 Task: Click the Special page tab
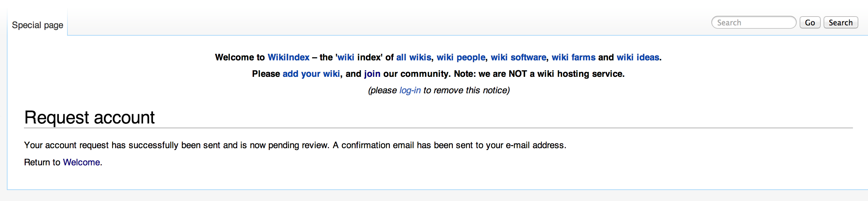pyautogui.click(x=38, y=25)
